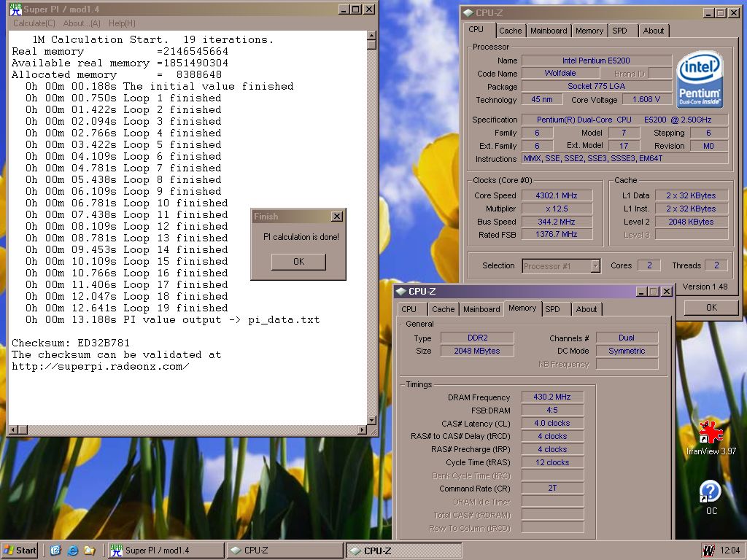Open the About...(A) menu in Super PI
Screen dimensions: 747x560
click(x=82, y=23)
